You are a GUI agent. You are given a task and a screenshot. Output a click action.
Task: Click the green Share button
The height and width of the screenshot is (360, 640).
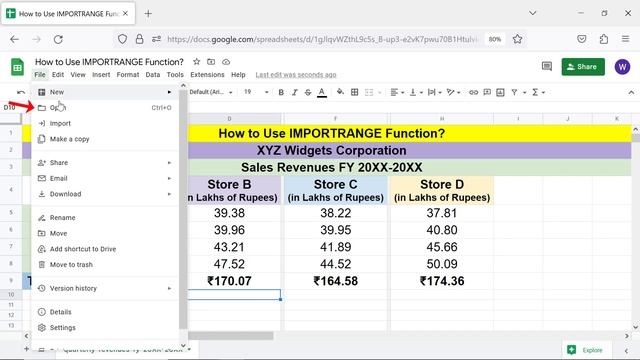tap(583, 67)
